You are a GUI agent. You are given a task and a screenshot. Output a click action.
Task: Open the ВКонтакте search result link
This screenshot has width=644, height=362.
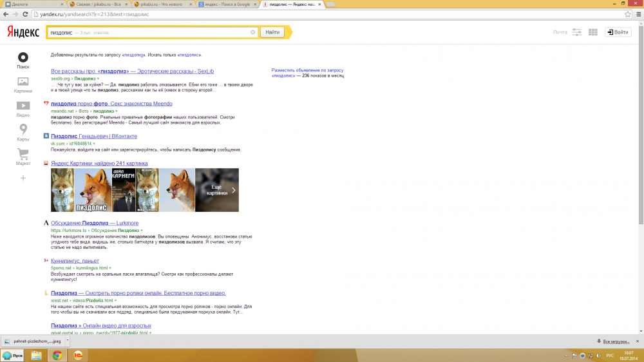tap(94, 136)
